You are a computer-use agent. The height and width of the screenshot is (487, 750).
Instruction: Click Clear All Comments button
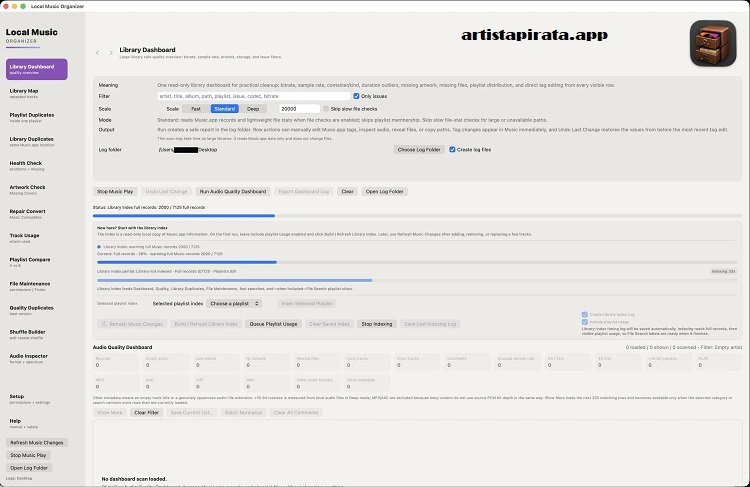coord(296,412)
